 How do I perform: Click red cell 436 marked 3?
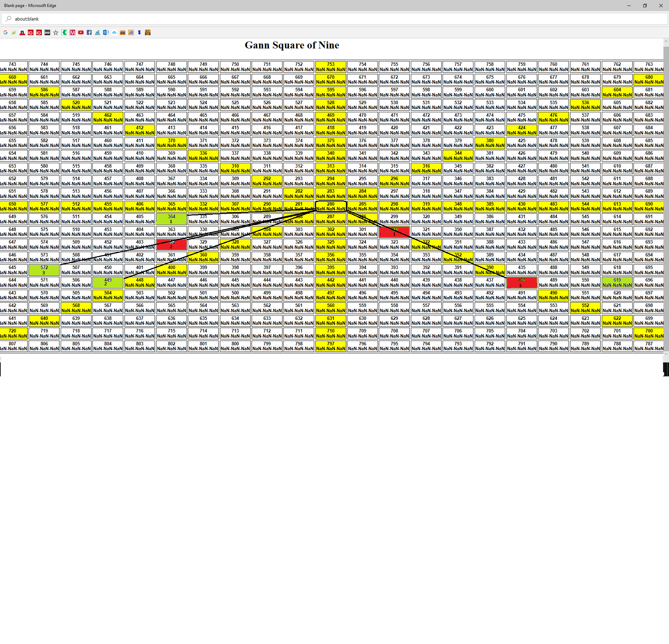click(522, 283)
